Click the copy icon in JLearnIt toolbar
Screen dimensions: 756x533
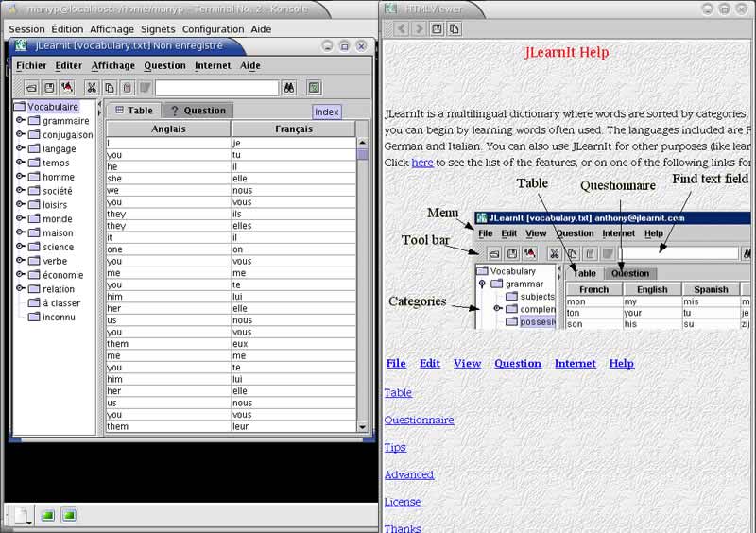110,88
